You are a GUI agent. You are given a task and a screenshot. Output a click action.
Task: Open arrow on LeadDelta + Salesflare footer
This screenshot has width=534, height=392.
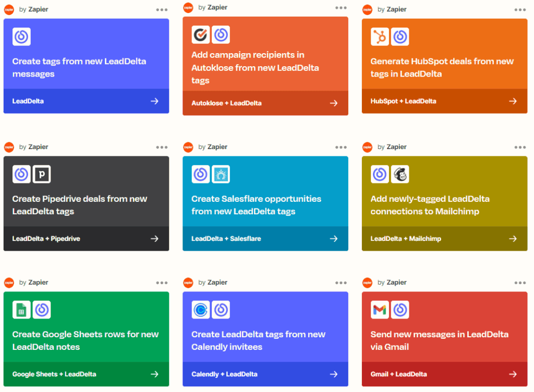[x=334, y=239]
